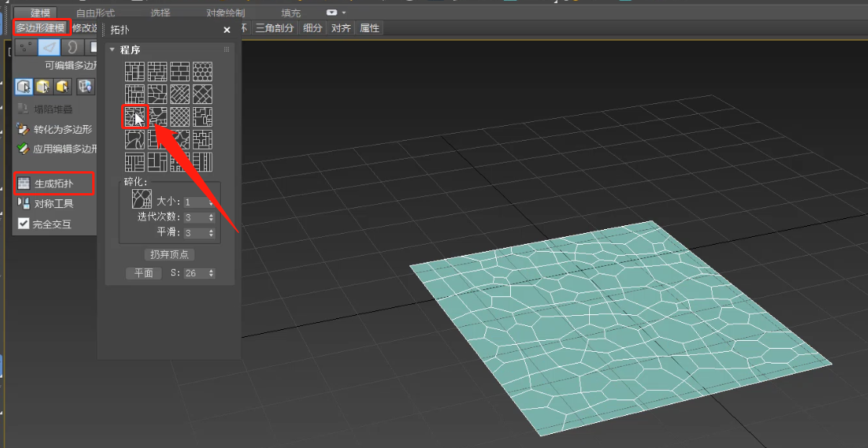868x448 pixels.
Task: Open the 三角剖分 panel
Action: pyautogui.click(x=274, y=27)
